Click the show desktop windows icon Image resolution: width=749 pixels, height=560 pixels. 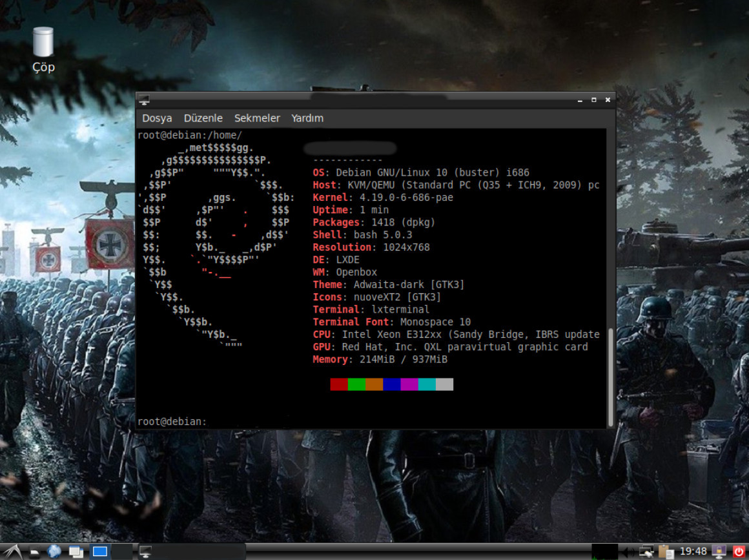76,552
